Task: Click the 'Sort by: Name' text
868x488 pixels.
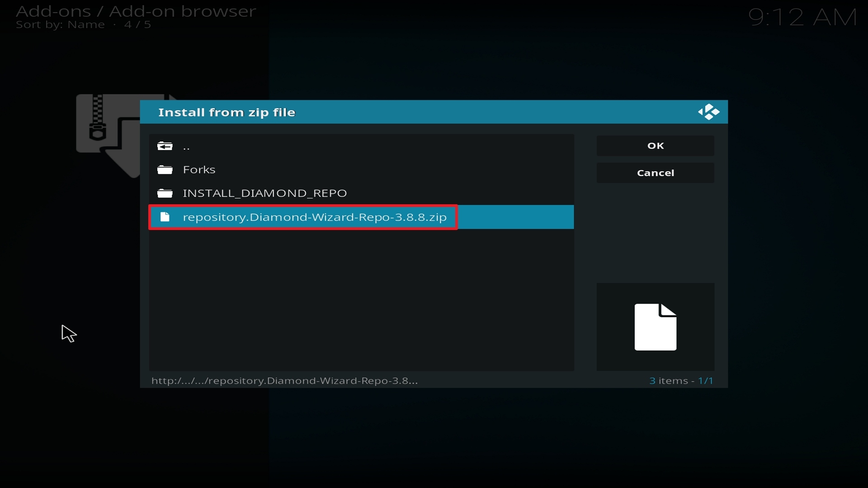Action: [60, 25]
